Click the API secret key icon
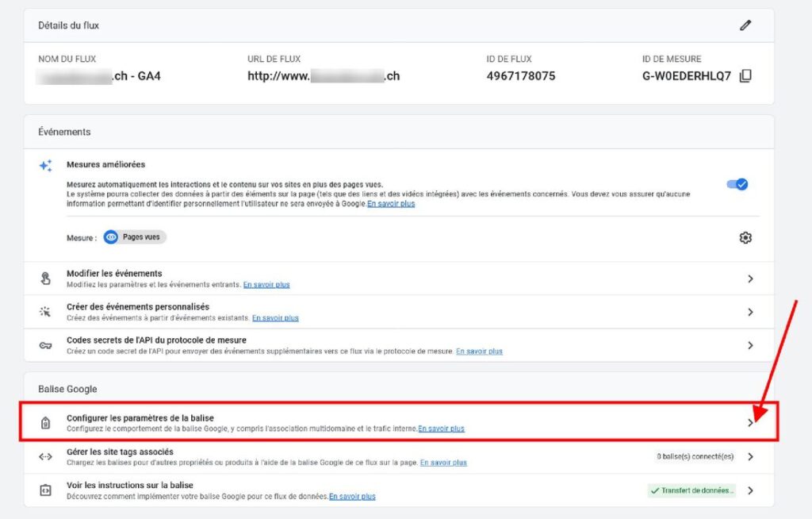 click(45, 345)
